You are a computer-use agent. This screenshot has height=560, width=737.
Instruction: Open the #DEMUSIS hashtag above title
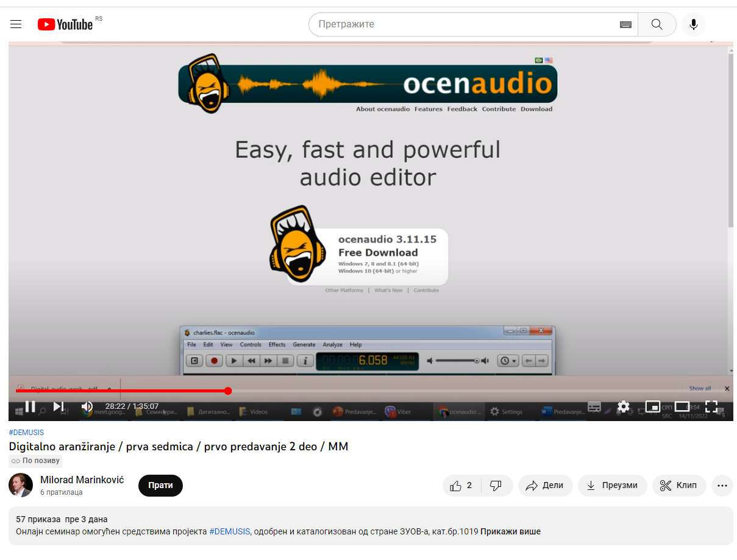[x=26, y=433]
